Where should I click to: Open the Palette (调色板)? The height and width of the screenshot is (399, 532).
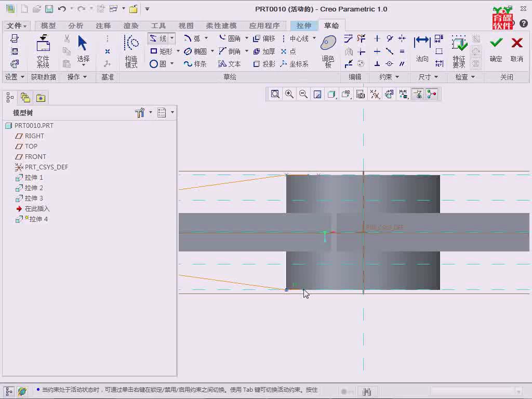pyautogui.click(x=328, y=51)
